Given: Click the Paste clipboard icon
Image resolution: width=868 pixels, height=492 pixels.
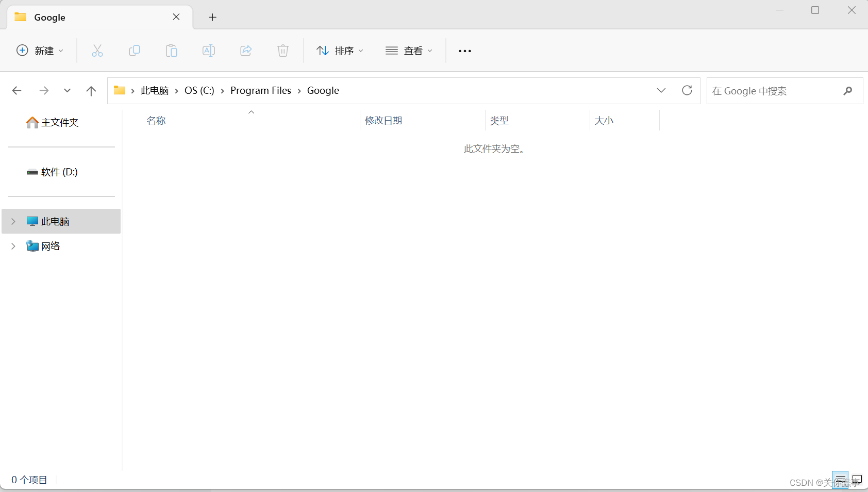Looking at the screenshot, I should 172,51.
